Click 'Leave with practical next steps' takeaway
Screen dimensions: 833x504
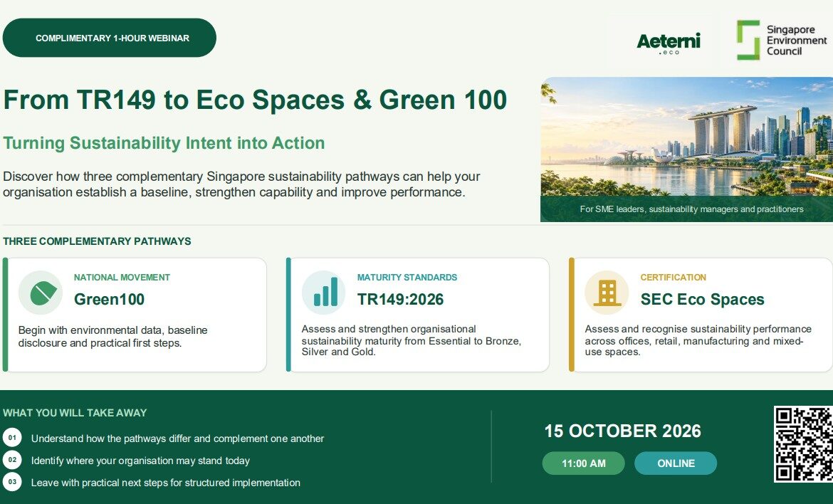pyautogui.click(x=165, y=483)
